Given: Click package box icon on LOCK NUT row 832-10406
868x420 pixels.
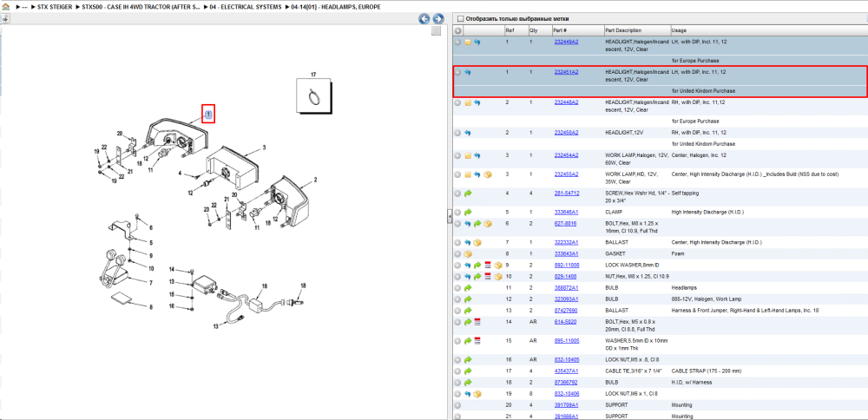Looking at the screenshot, I should (x=477, y=394).
